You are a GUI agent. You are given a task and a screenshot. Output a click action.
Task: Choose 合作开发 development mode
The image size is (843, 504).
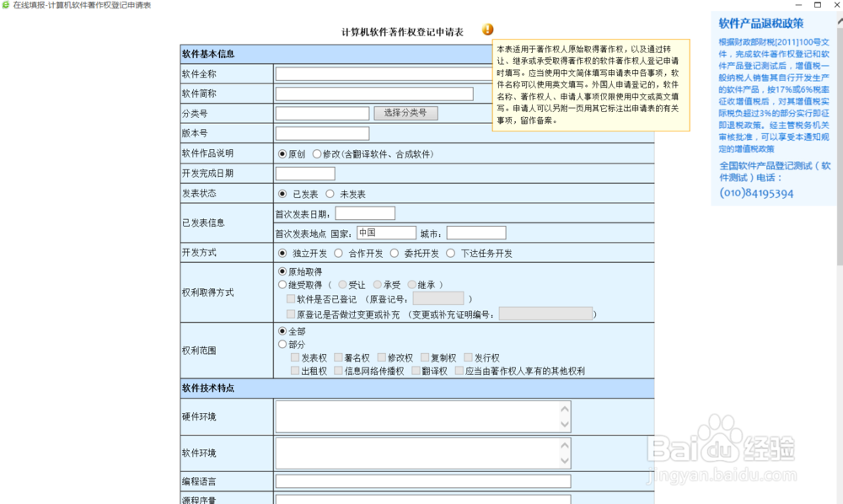[x=338, y=253]
